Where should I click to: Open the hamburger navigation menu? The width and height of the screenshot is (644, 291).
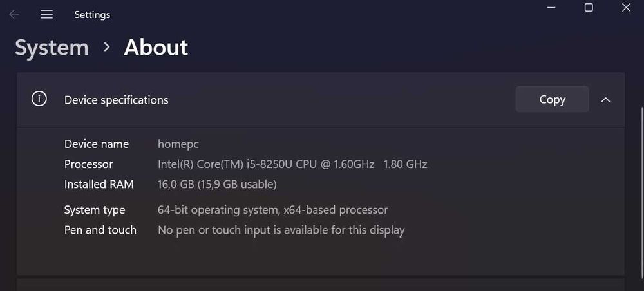point(46,14)
